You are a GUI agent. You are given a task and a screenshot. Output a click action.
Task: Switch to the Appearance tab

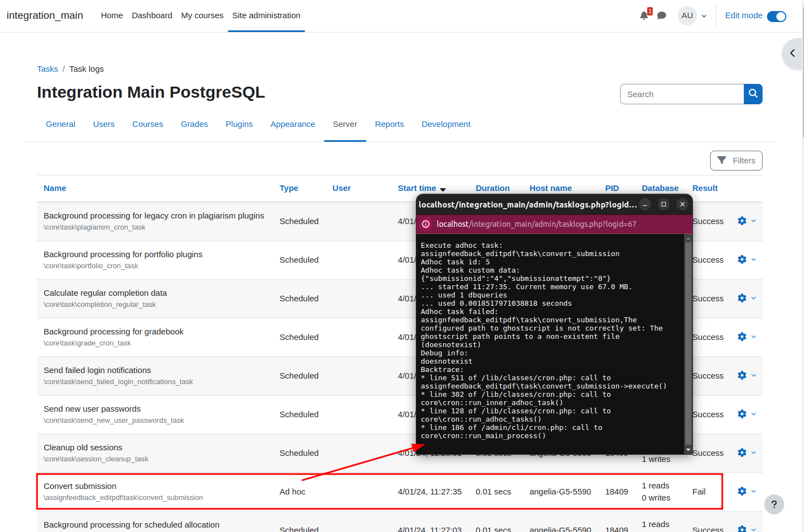pos(293,124)
